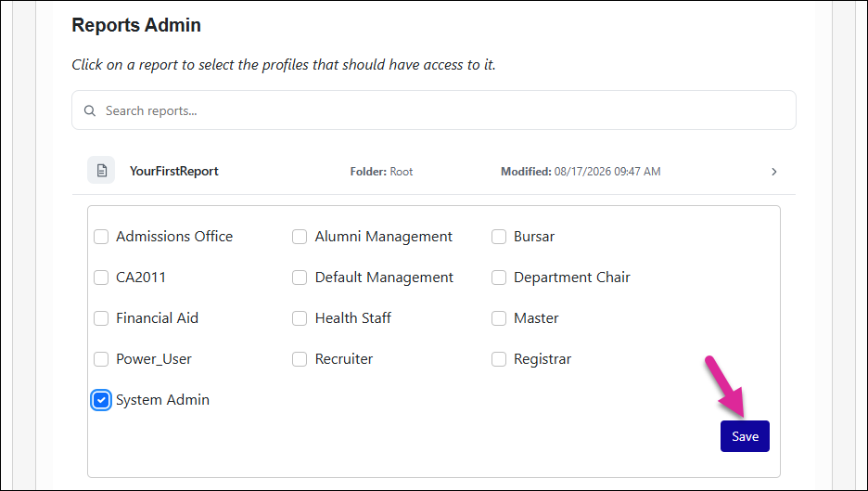Expand YourFirstReport row chevron arrow
The image size is (868, 491).
(x=774, y=172)
